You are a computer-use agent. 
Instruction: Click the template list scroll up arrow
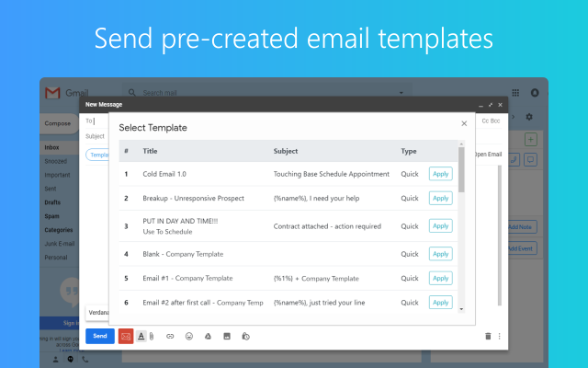click(461, 144)
